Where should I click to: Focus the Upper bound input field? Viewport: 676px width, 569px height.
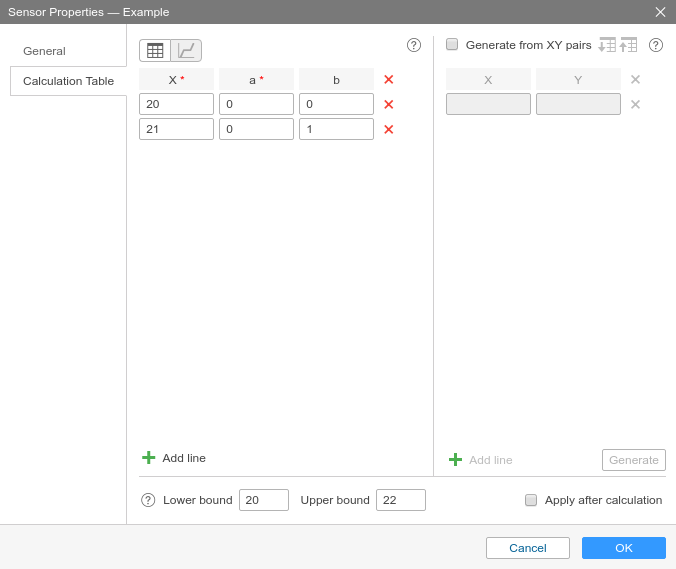pyautogui.click(x=400, y=500)
